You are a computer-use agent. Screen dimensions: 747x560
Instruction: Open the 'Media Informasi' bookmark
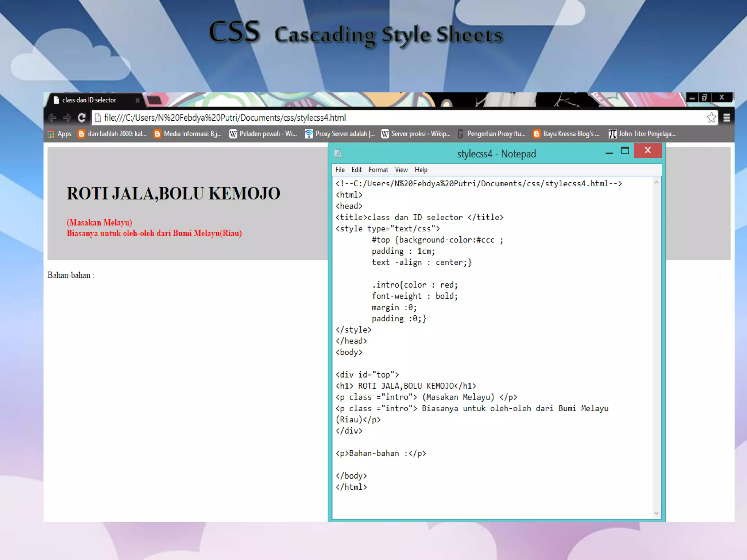coord(188,134)
